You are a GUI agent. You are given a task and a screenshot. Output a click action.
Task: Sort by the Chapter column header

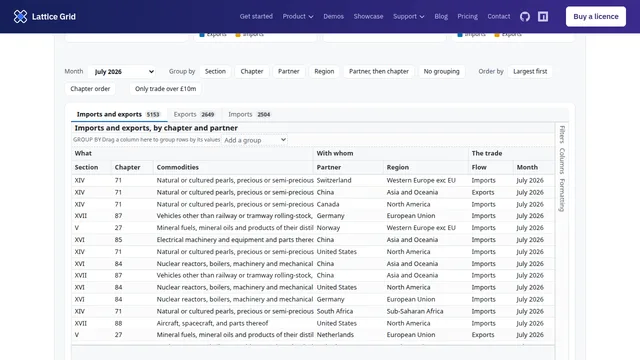(132, 167)
